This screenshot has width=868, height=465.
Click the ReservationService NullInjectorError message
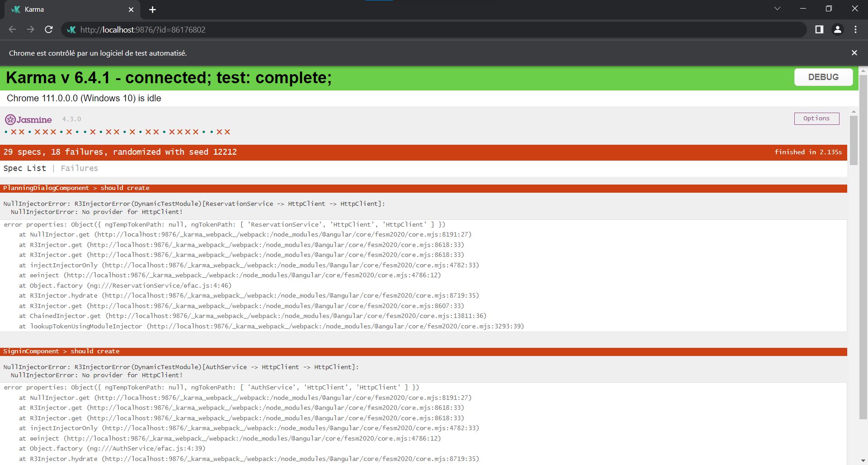[194, 208]
